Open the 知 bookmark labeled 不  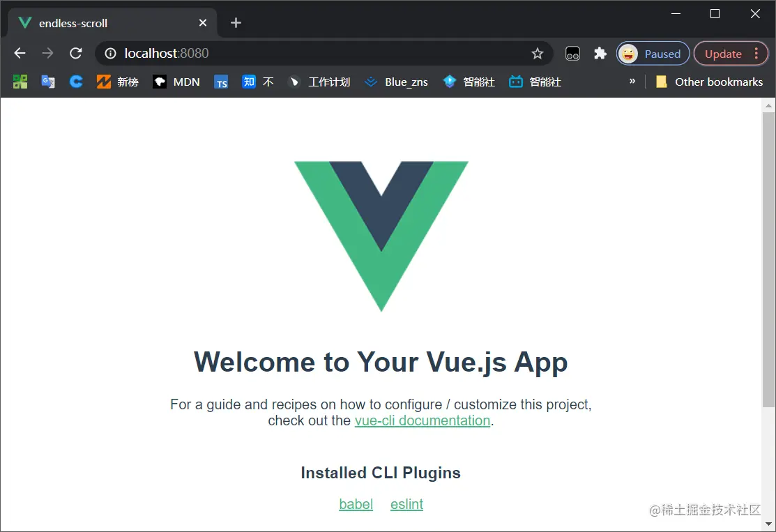tap(258, 82)
